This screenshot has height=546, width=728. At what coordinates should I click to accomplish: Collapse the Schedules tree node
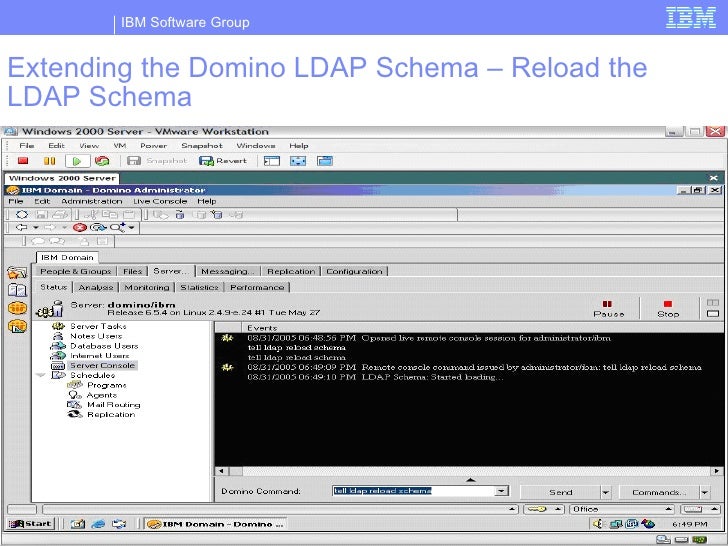(41, 375)
